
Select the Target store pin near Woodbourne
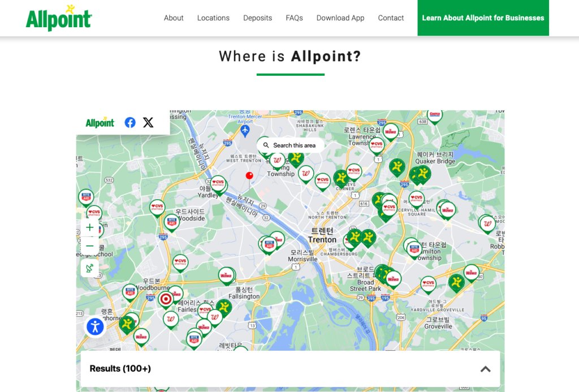tap(166, 299)
